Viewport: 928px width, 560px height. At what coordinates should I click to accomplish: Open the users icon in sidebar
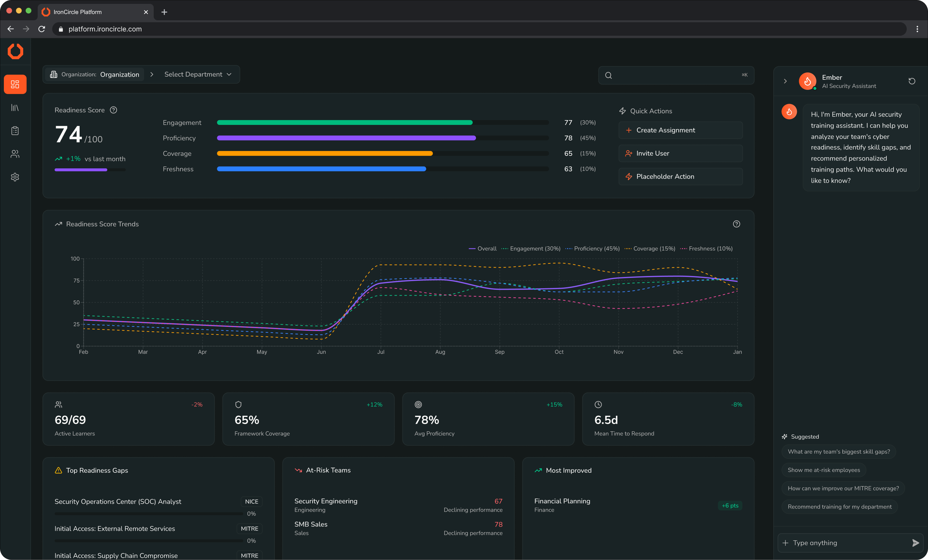(15, 154)
